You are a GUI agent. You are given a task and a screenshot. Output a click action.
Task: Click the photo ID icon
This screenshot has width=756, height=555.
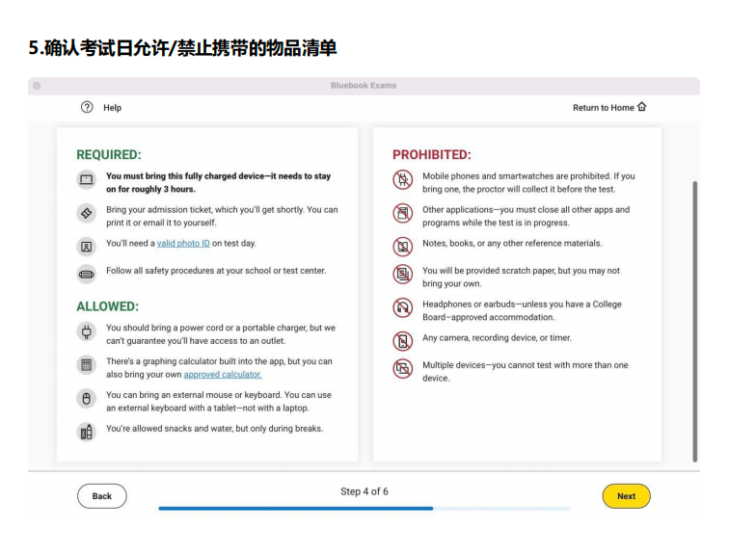pos(87,247)
